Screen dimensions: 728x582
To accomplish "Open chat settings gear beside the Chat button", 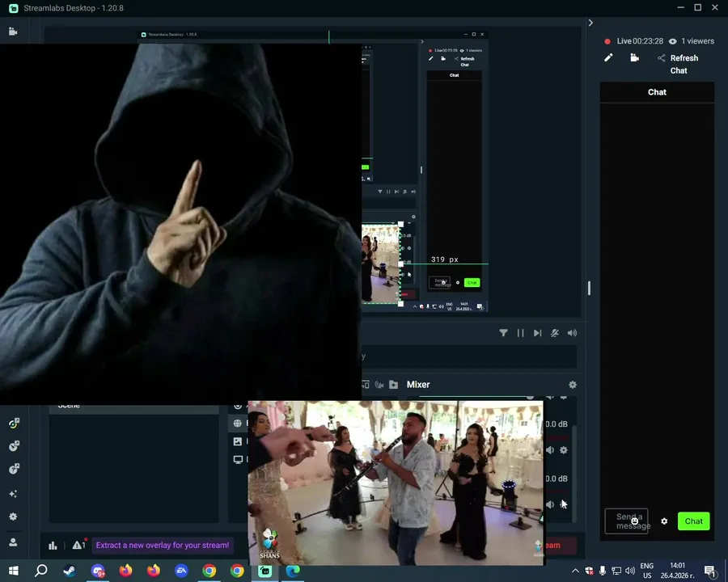I will [664, 521].
